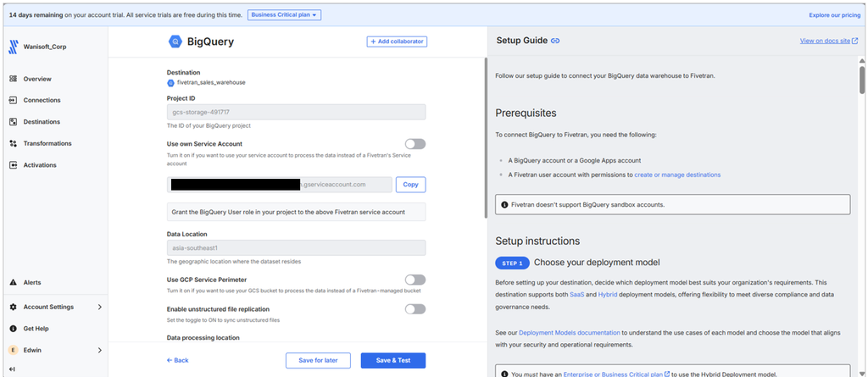This screenshot has height=377, width=868.
Task: Open Deployment Models documentation link
Action: [570, 333]
